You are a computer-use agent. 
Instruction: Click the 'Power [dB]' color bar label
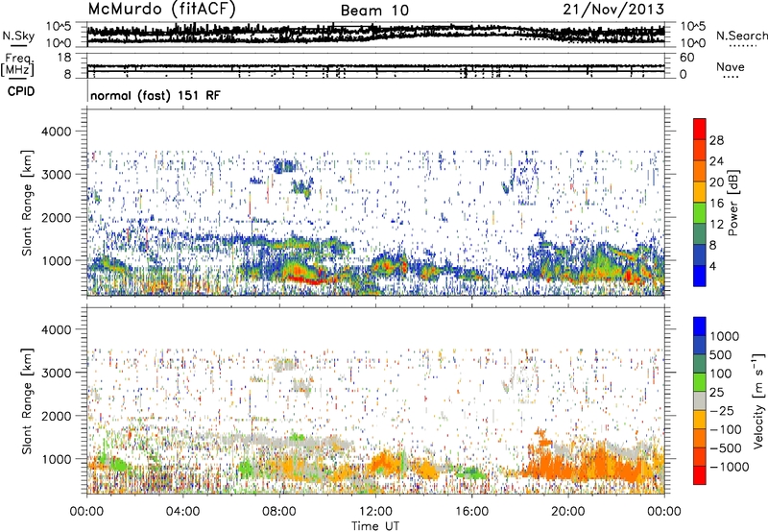tap(732, 203)
